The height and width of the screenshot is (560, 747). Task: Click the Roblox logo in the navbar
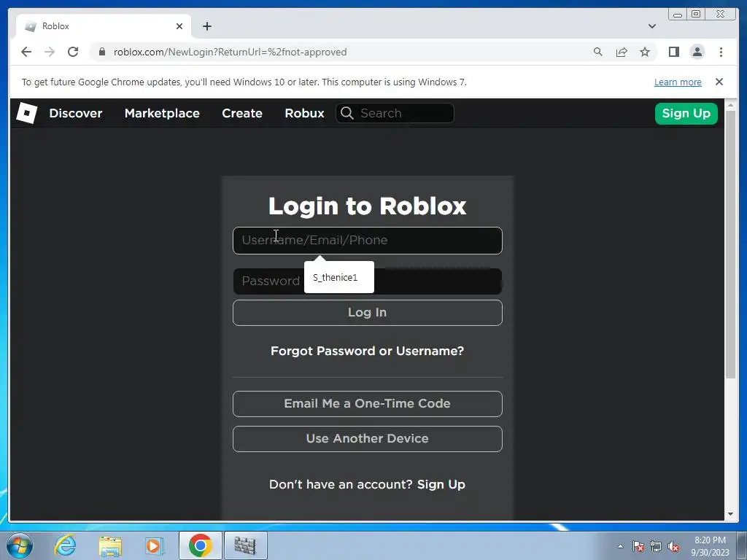click(27, 113)
